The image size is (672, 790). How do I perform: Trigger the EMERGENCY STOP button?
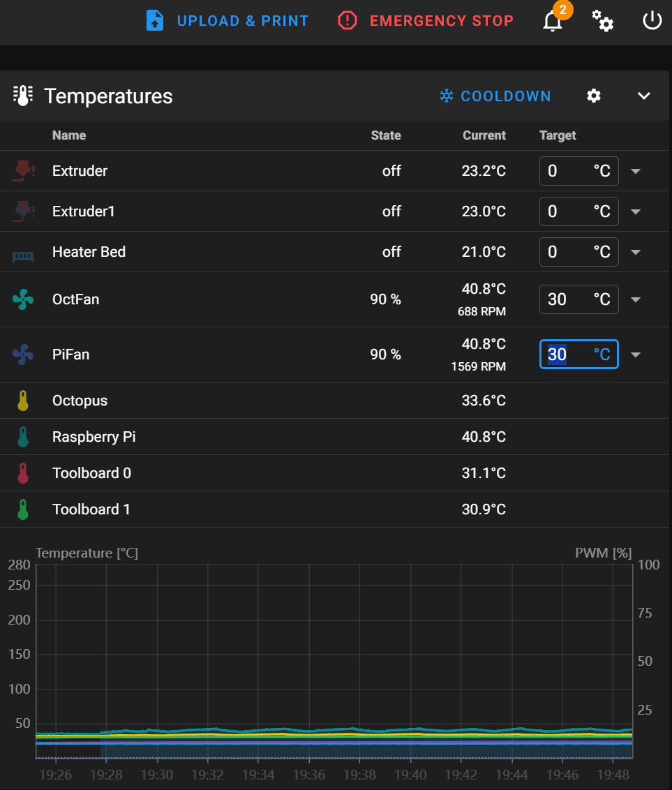coord(441,21)
